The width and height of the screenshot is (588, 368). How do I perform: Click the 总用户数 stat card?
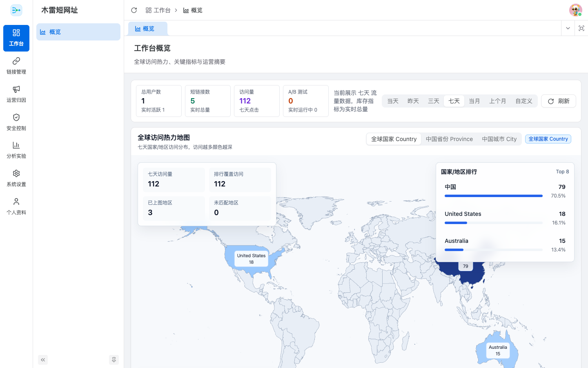point(159,101)
